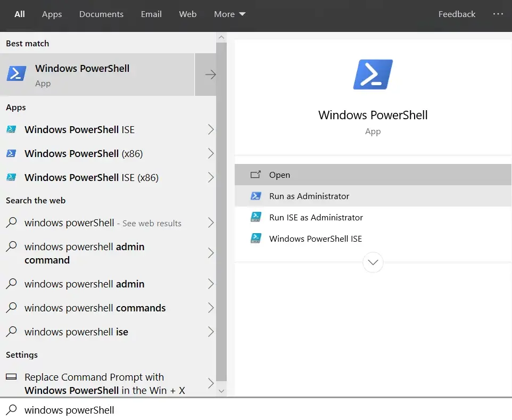The image size is (512, 420).
Task: Expand 'admin command' suggestion chevron
Action: tap(211, 253)
